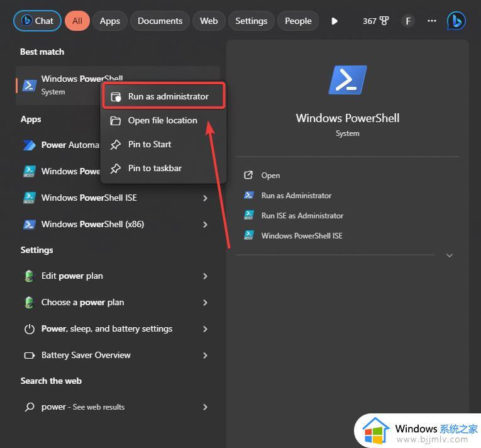The height and width of the screenshot is (448, 481).
Task: Click the Windows PowerShell ISE list icon
Action: pos(30,198)
